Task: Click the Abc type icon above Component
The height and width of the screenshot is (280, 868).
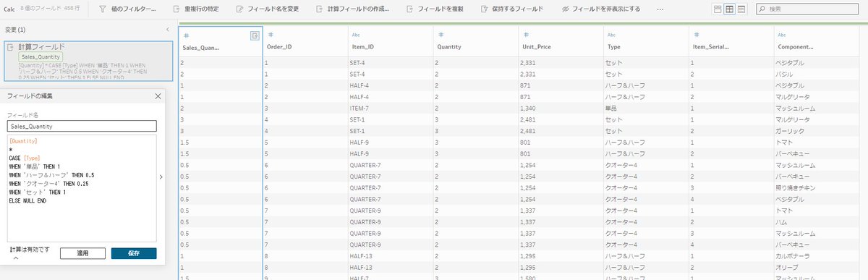Action: coord(782,35)
